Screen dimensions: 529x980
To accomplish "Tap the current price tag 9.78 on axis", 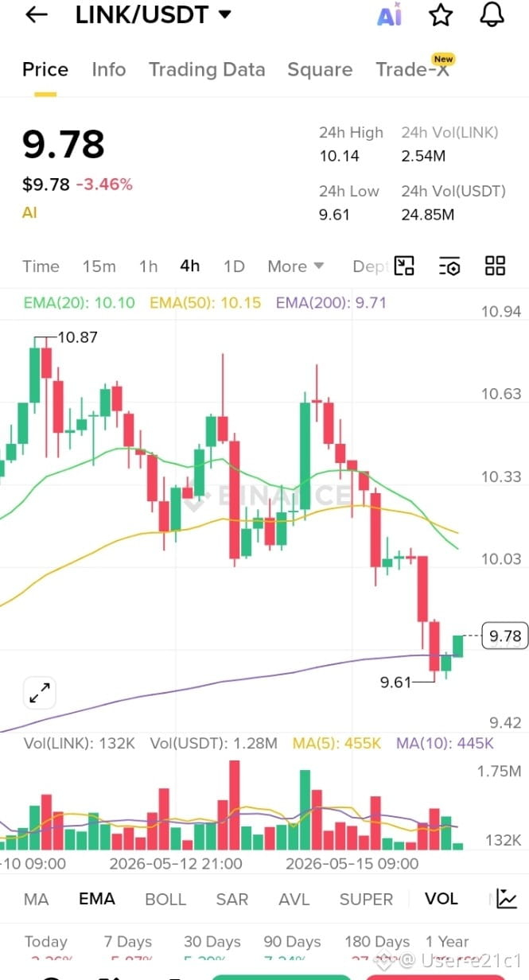I will click(x=505, y=636).
